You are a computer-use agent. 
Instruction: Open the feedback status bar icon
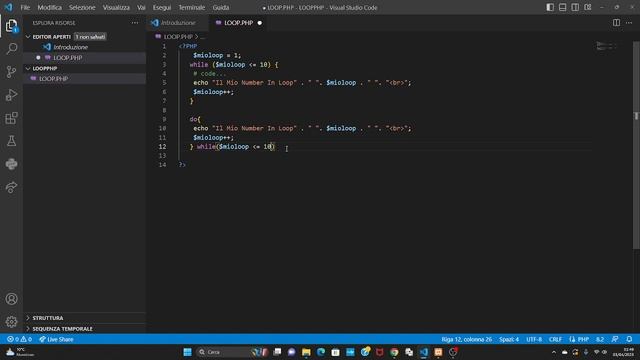615,339
